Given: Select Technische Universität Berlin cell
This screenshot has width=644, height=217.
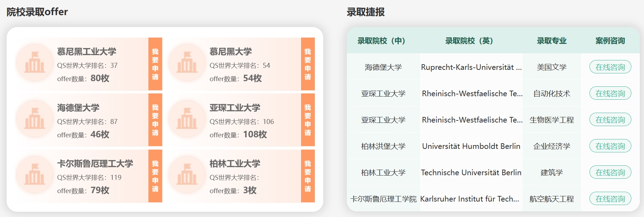Looking at the screenshot, I should click(471, 172).
